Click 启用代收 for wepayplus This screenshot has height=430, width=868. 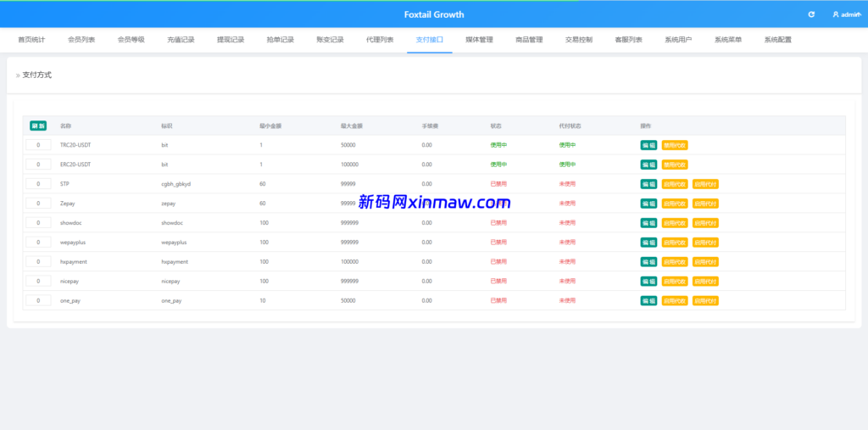675,243
